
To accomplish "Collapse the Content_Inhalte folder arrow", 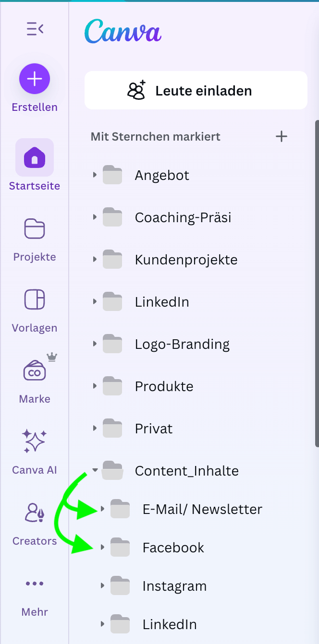I will click(95, 471).
